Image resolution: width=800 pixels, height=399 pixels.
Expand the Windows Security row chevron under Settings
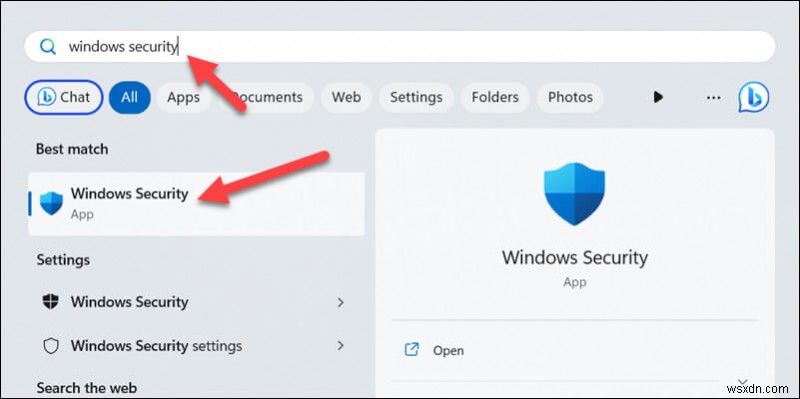(x=341, y=303)
